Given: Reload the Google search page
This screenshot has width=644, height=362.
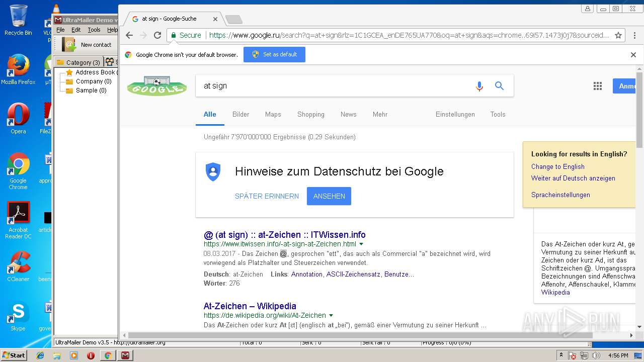Looking at the screenshot, I should coord(157,35).
